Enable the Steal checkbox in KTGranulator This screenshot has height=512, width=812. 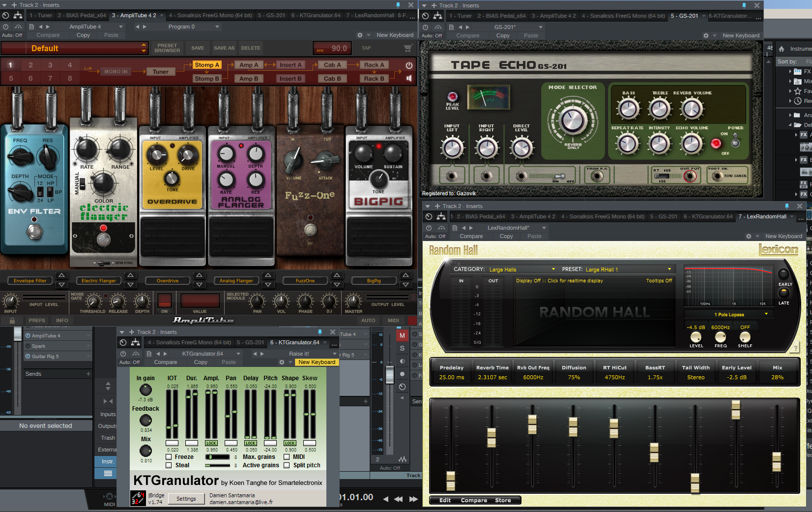coord(169,465)
